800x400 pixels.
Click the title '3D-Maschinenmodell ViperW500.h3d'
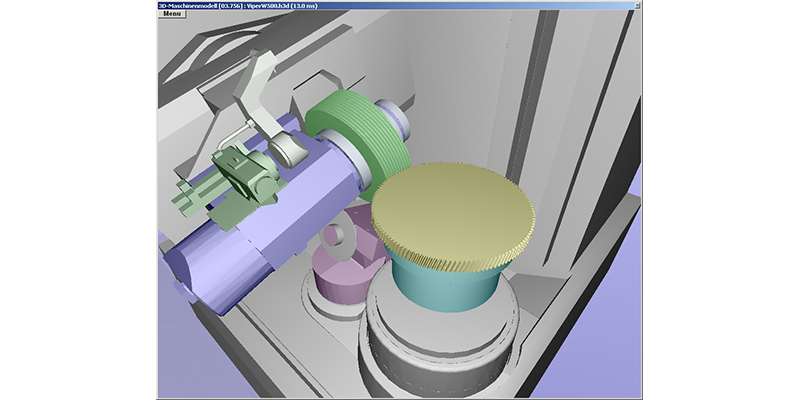238,6
